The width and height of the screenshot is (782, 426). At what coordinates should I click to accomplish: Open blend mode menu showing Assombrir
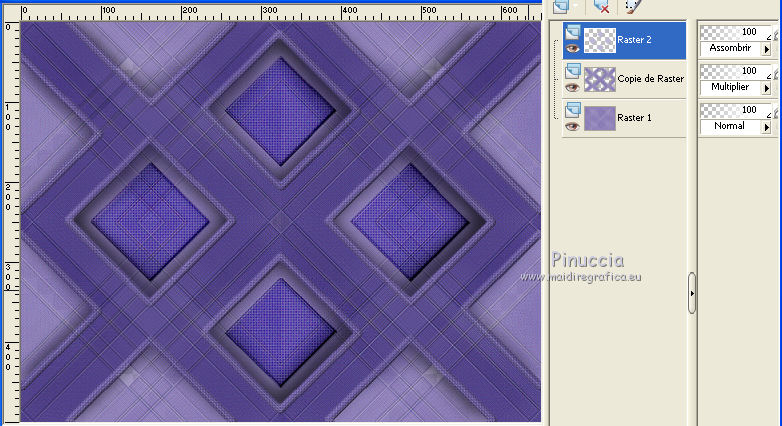click(x=736, y=48)
